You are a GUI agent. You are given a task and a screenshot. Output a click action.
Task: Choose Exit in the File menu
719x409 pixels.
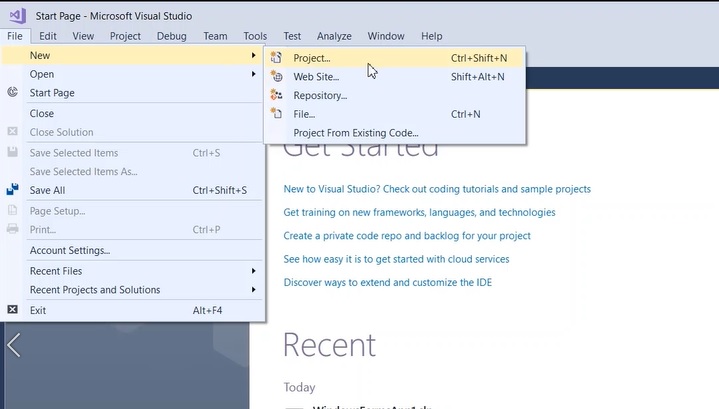[x=132, y=310]
